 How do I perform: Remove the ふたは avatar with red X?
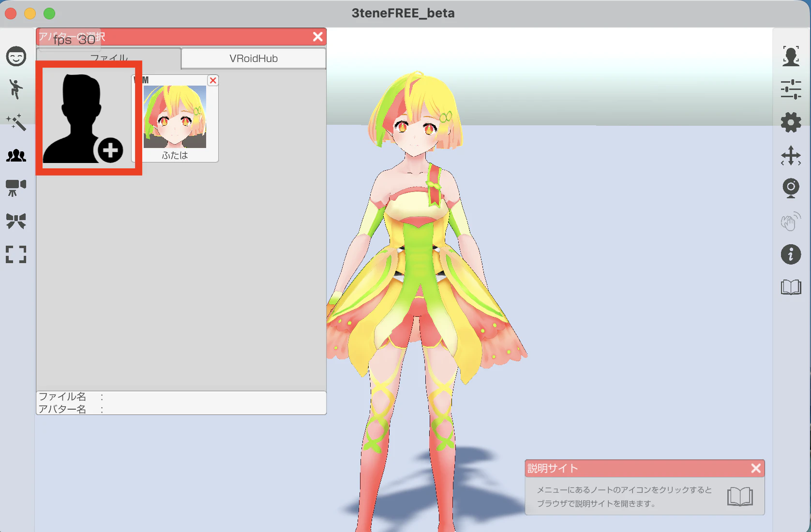pos(213,81)
